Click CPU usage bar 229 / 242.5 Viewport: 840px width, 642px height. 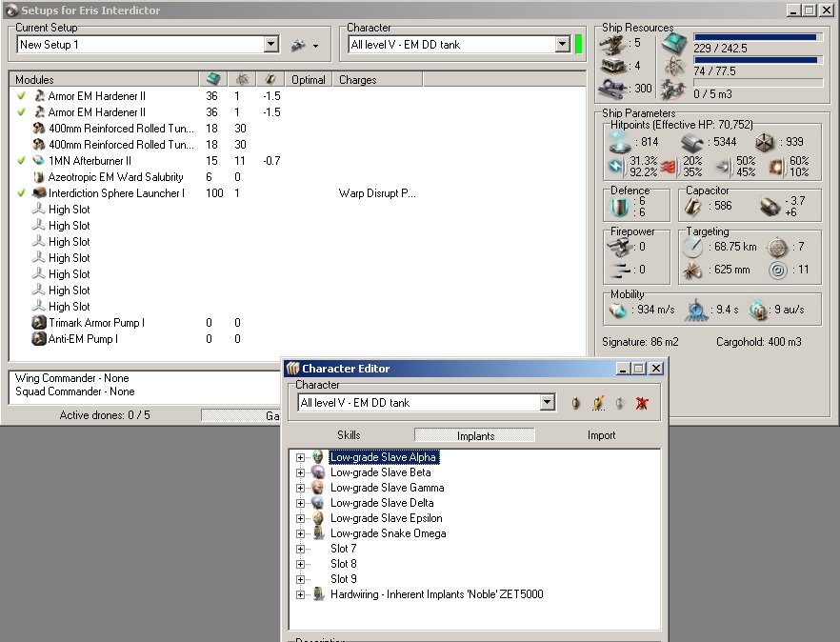pyautogui.click(x=758, y=37)
